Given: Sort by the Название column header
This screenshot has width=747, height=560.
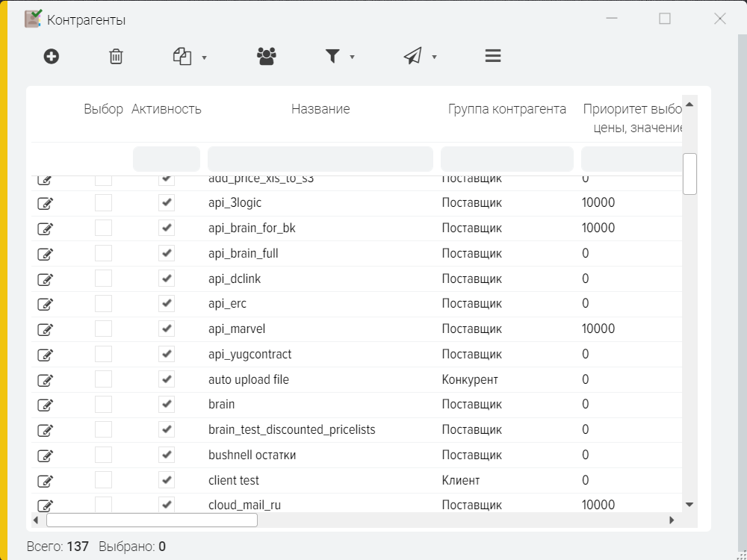Looking at the screenshot, I should click(320, 109).
